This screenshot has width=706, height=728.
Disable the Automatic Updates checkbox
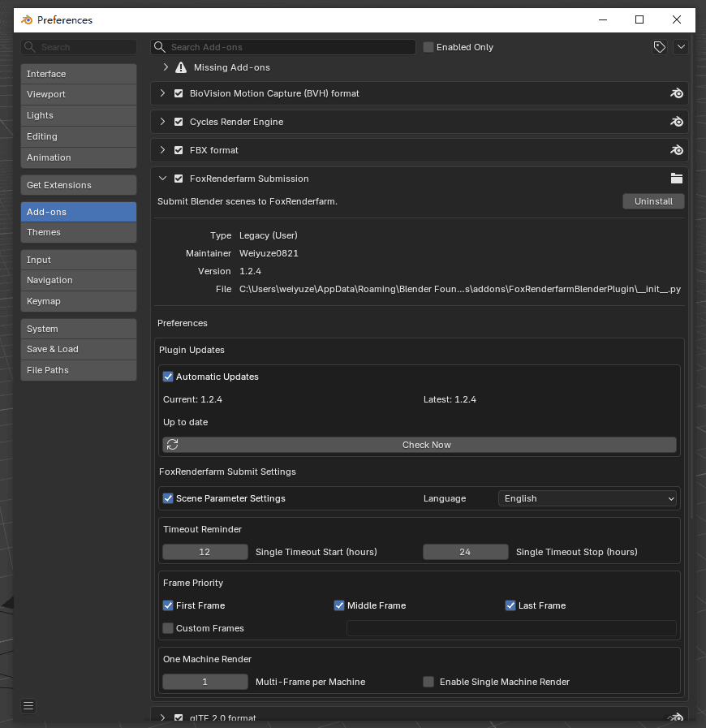[168, 377]
